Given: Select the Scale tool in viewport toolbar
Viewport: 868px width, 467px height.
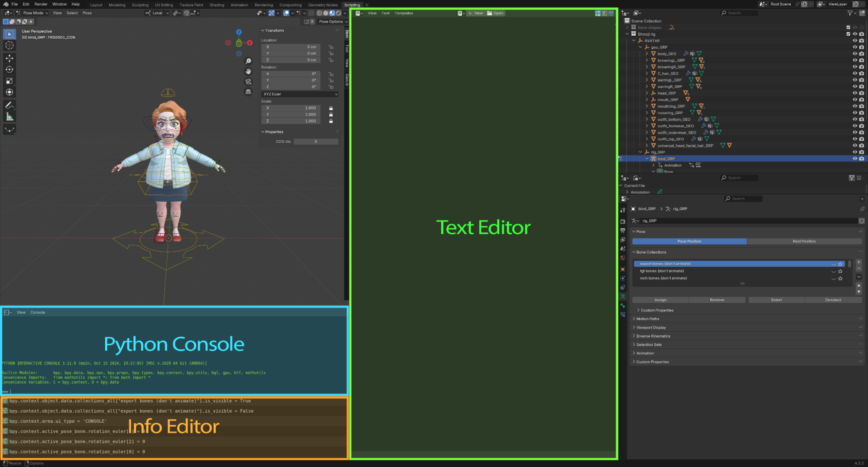Looking at the screenshot, I should click(10, 81).
